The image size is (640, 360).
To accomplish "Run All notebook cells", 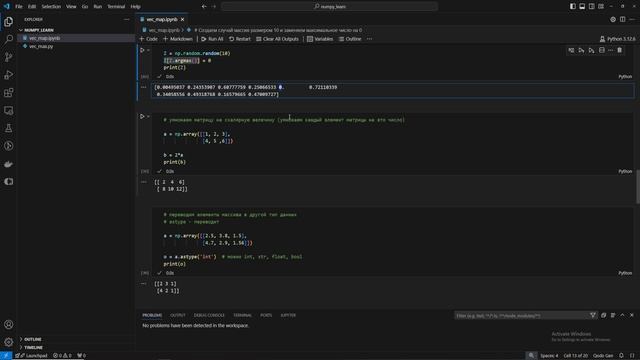I will (x=212, y=39).
